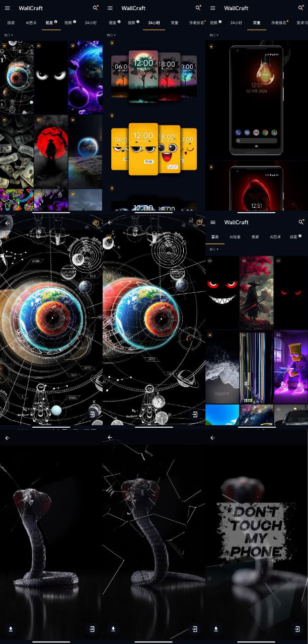Open the neon Bart Simpson wallpaper
This screenshot has width=308, height=644.
pyautogui.click(x=291, y=367)
